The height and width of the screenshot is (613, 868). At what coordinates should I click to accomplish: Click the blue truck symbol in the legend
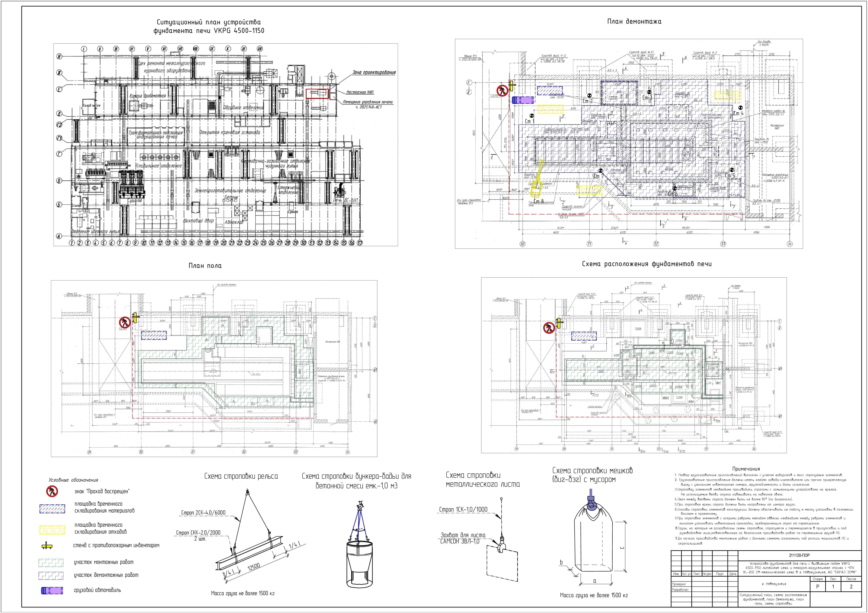[x=52, y=590]
